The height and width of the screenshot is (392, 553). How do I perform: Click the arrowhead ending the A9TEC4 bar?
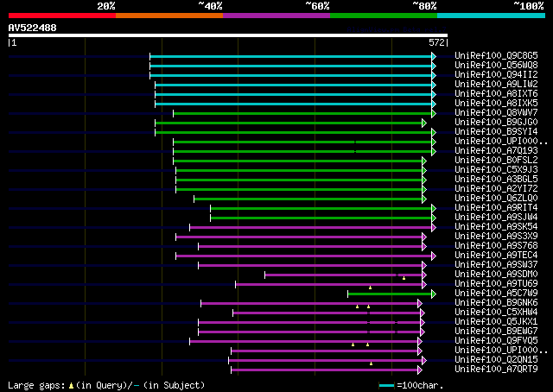tap(434, 256)
